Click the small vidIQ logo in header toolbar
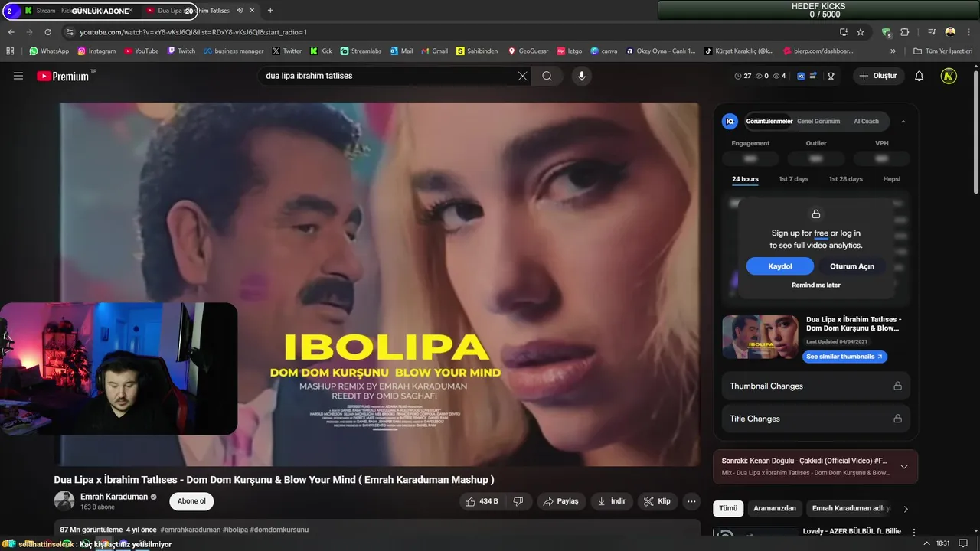This screenshot has height=551, width=980. pos(801,76)
